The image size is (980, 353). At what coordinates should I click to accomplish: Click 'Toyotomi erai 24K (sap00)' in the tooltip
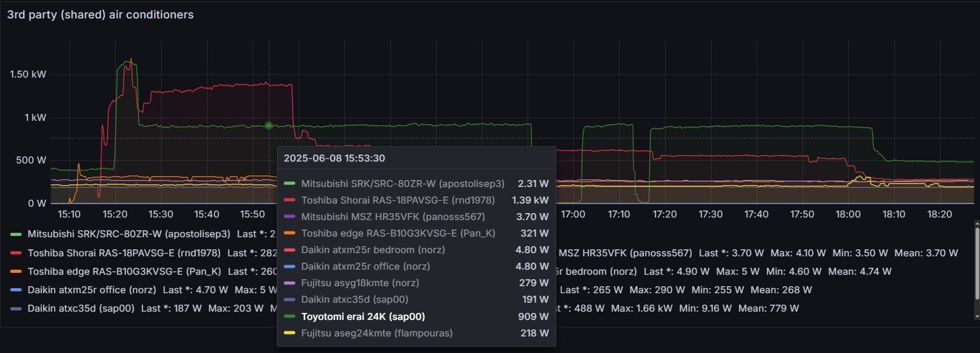(363, 316)
